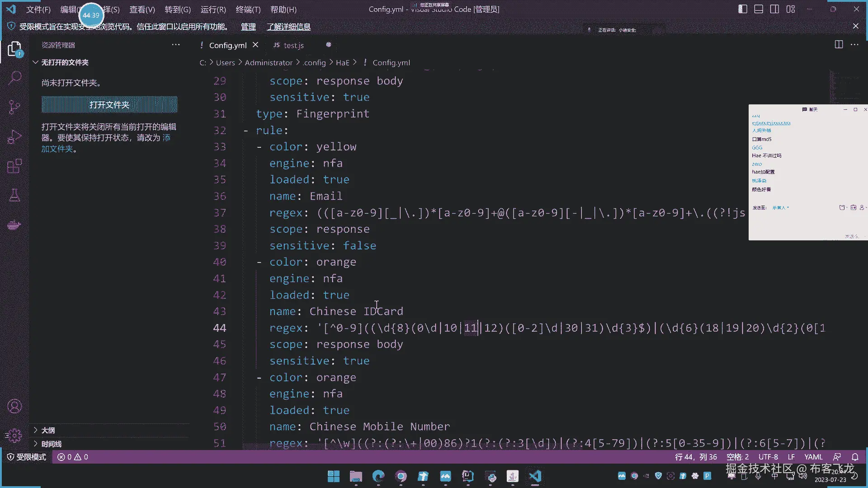
Task: Open the Testing flask icon view
Action: click(14, 195)
